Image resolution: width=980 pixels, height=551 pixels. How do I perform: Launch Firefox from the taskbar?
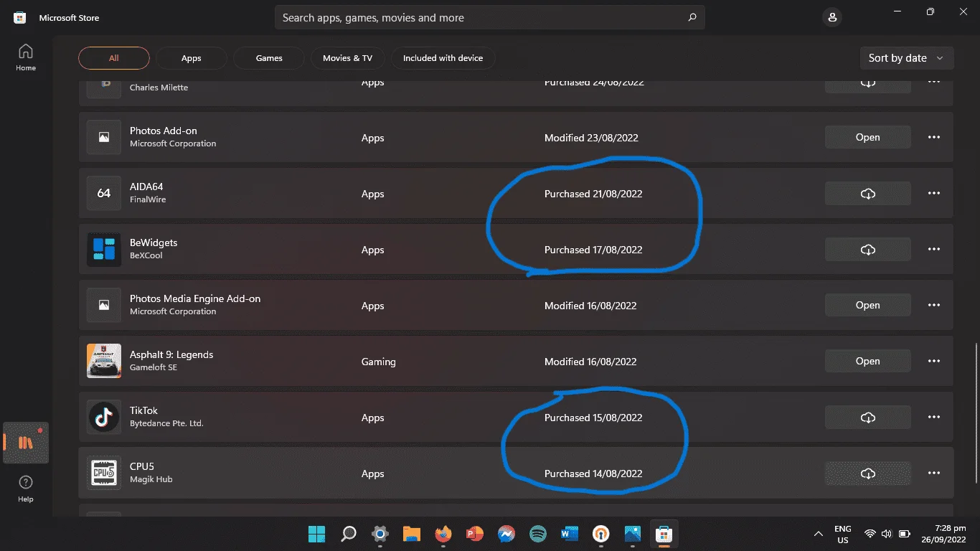[443, 534]
